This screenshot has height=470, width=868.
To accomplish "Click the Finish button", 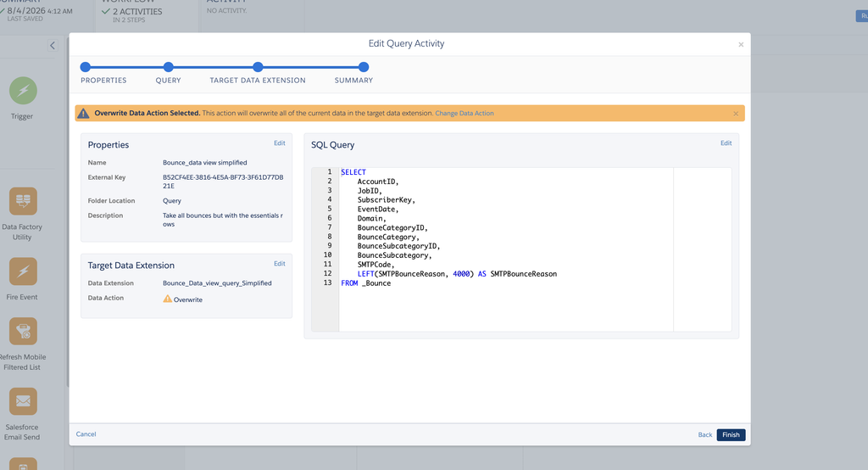I will 731,434.
